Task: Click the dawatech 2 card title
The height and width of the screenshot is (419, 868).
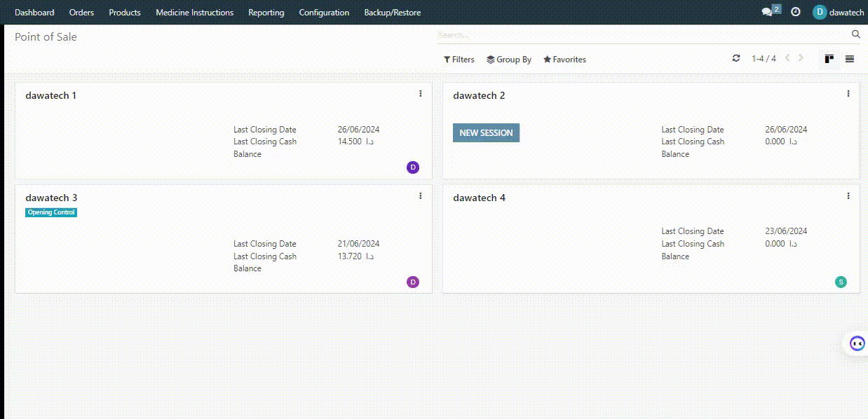Action: (x=479, y=95)
